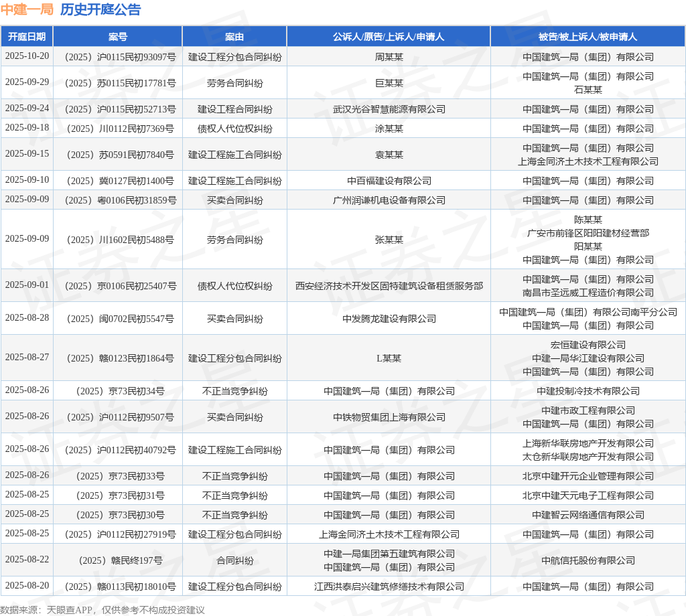
Task: Click the 中建一局 title text
Action: point(27,9)
